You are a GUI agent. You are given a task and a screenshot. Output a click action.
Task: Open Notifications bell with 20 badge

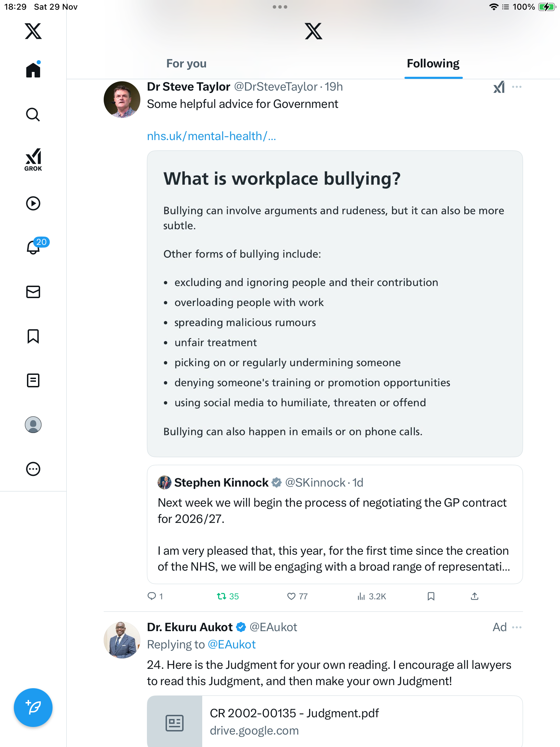click(34, 247)
